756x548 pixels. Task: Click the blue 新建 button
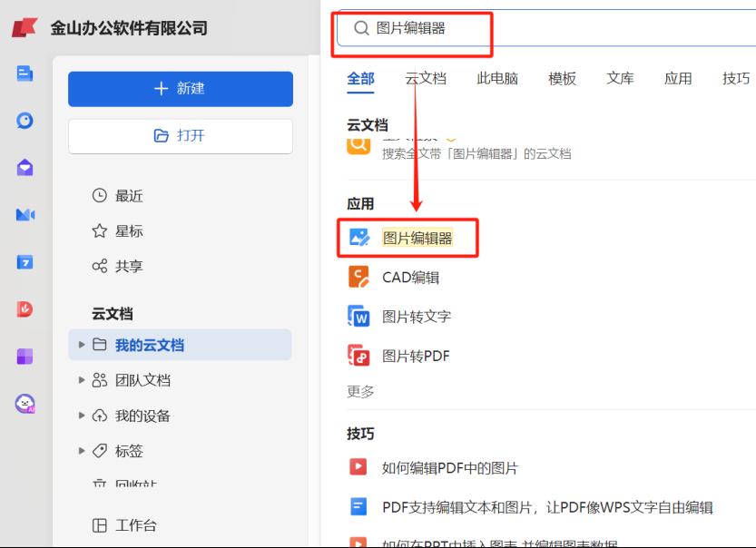181,89
